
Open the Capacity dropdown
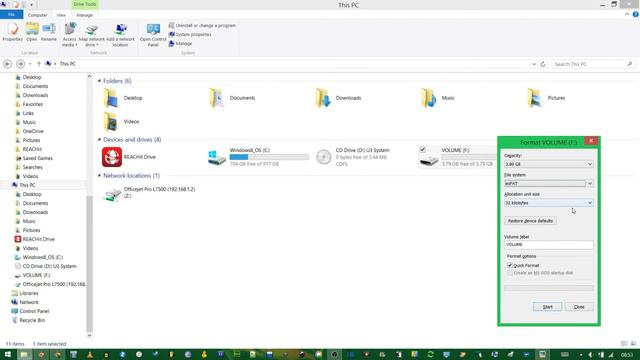point(549,164)
